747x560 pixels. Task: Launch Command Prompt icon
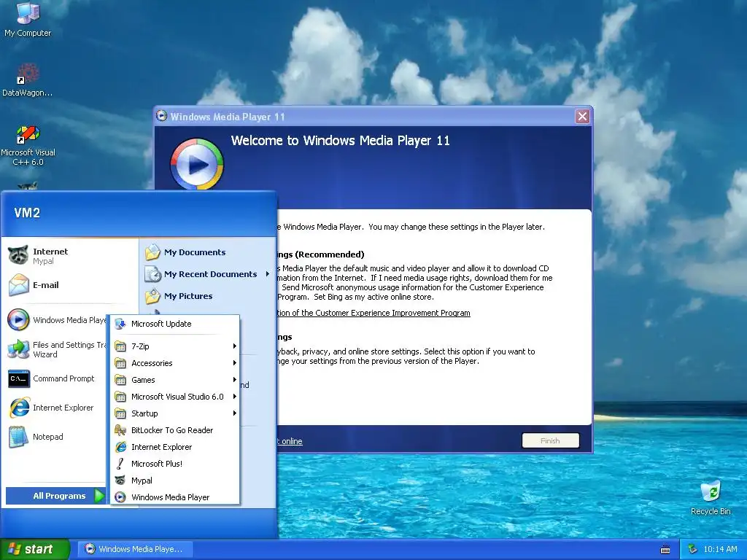(18, 378)
